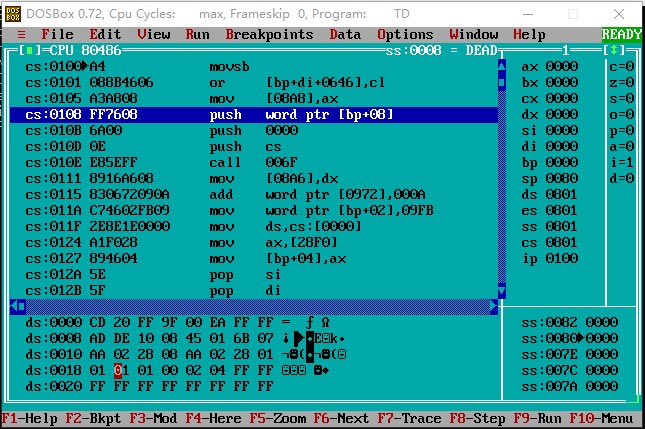The height and width of the screenshot is (429, 645).
Task: Open the Options menu
Action: 405,35
